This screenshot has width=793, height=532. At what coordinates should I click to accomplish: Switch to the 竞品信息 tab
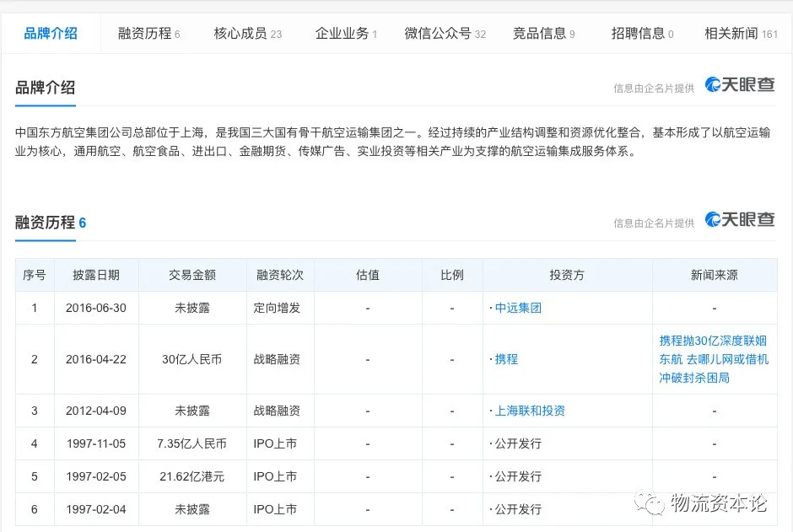[x=543, y=34]
